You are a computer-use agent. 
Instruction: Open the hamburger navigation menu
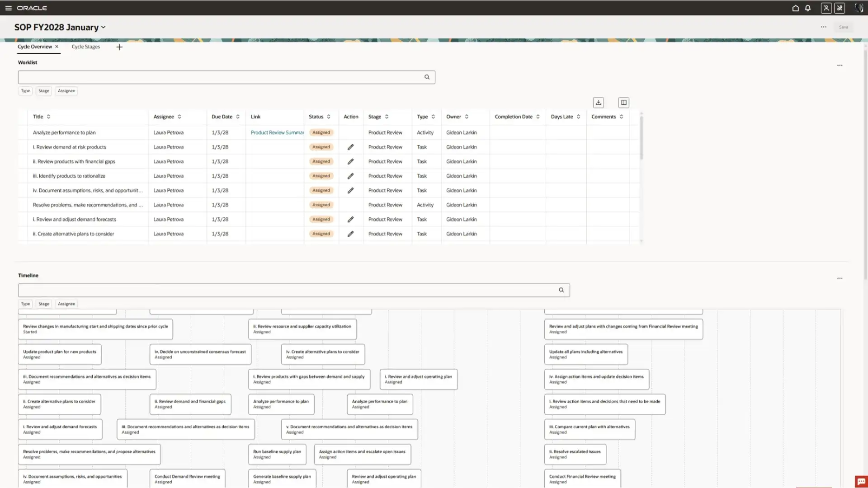(8, 8)
